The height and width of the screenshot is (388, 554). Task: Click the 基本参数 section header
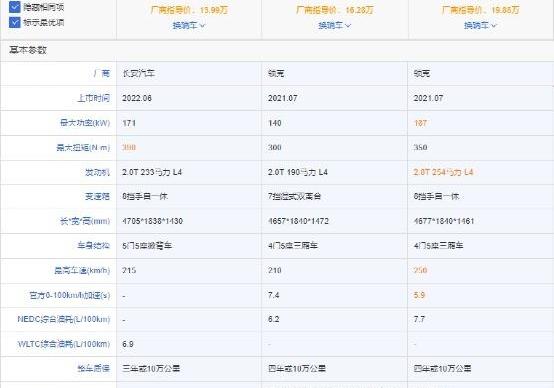coord(28,50)
